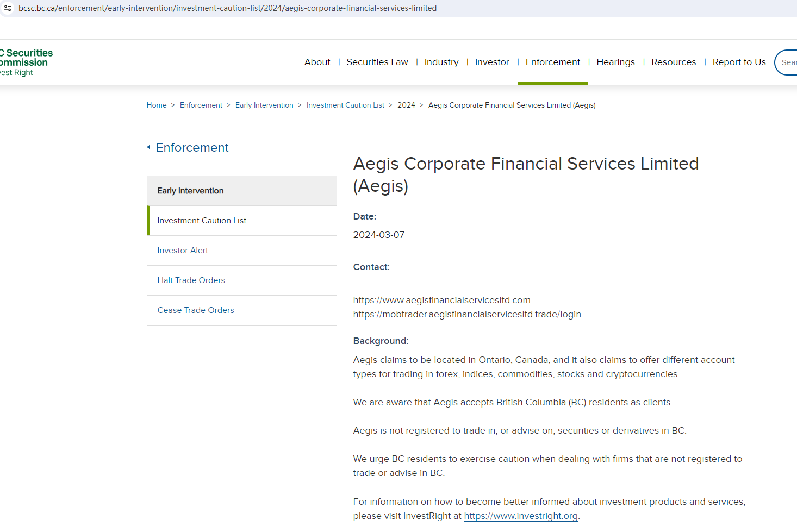Screen dimensions: 797x532
Task: Open Cease Trade Orders sidebar item
Action: coord(196,310)
